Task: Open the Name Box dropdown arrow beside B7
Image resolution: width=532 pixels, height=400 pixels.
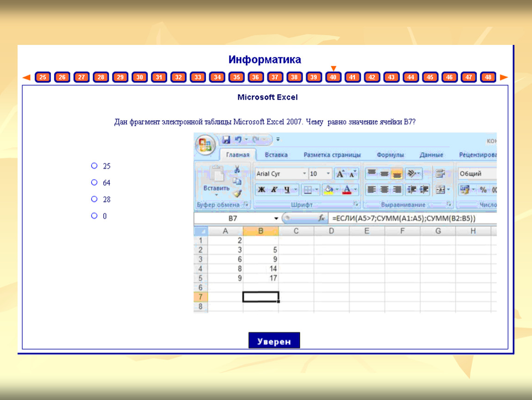Action: click(x=276, y=219)
